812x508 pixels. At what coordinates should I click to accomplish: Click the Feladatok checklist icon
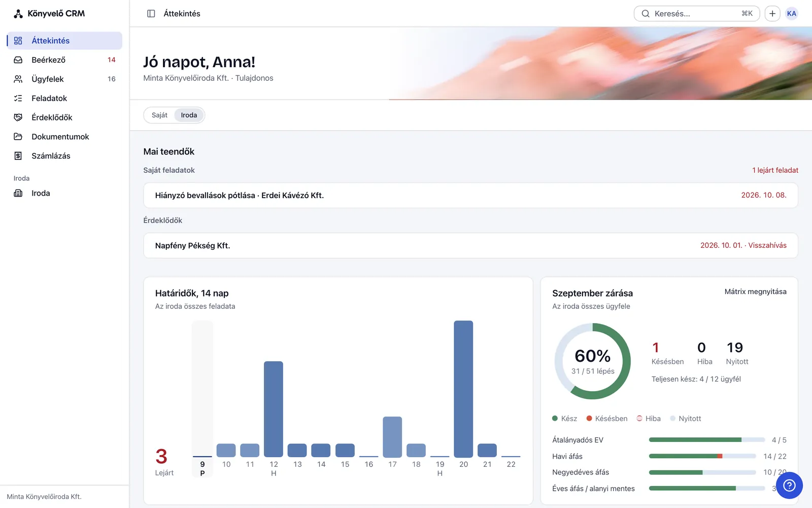[x=18, y=99]
